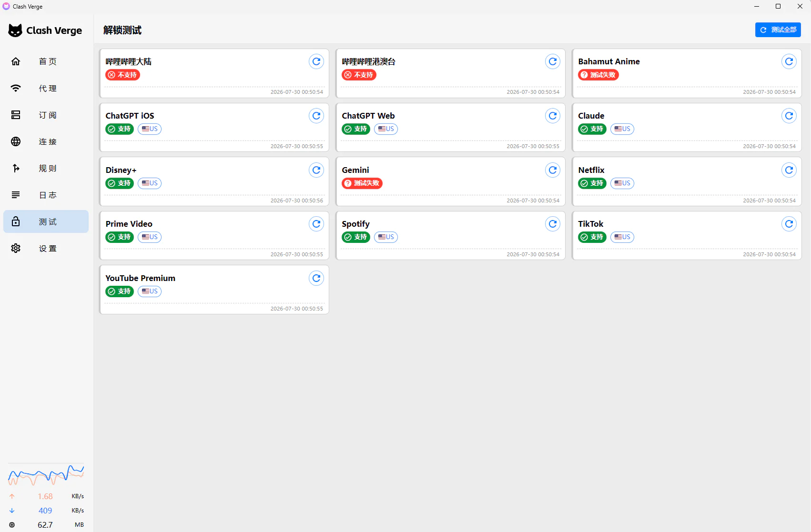Open the 订阅 profiles page
The width and height of the screenshot is (811, 532).
[x=46, y=115]
